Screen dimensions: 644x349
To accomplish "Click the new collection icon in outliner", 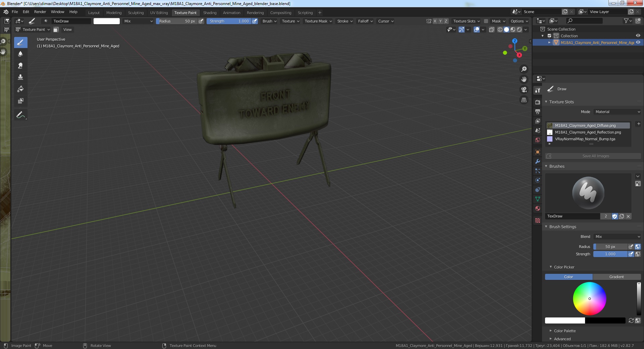I will (638, 21).
